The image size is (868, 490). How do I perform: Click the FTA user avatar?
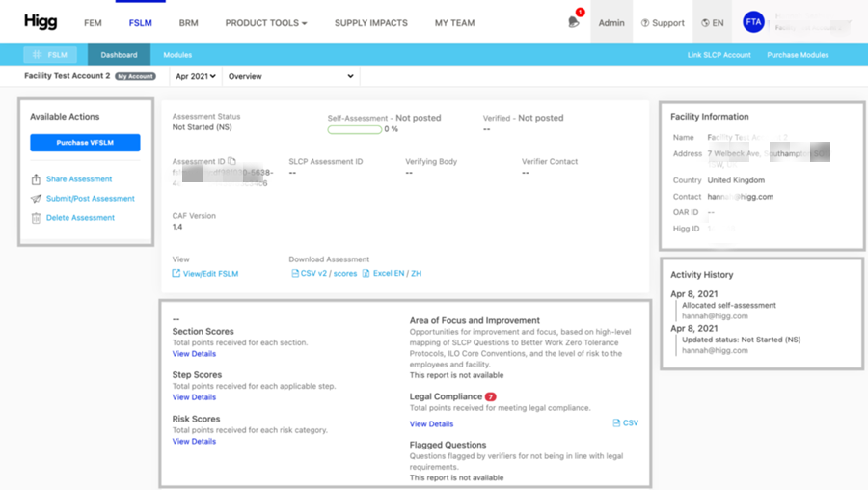753,22
